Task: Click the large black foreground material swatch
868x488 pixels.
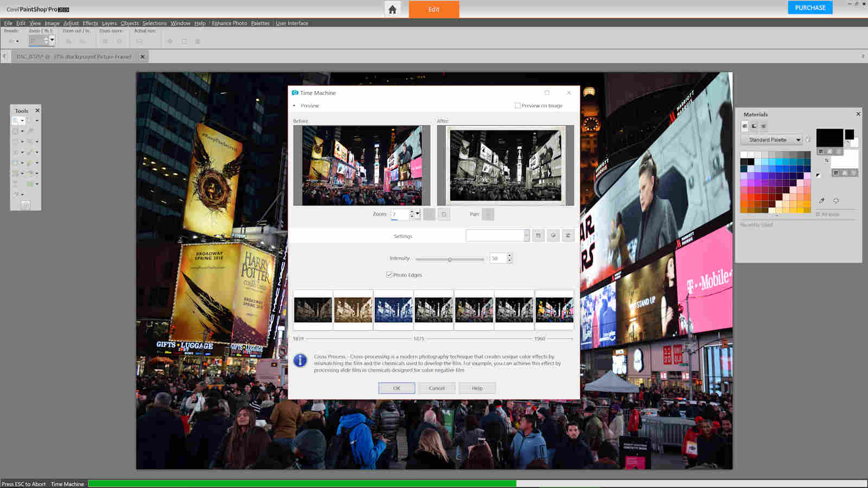Action: click(x=829, y=138)
